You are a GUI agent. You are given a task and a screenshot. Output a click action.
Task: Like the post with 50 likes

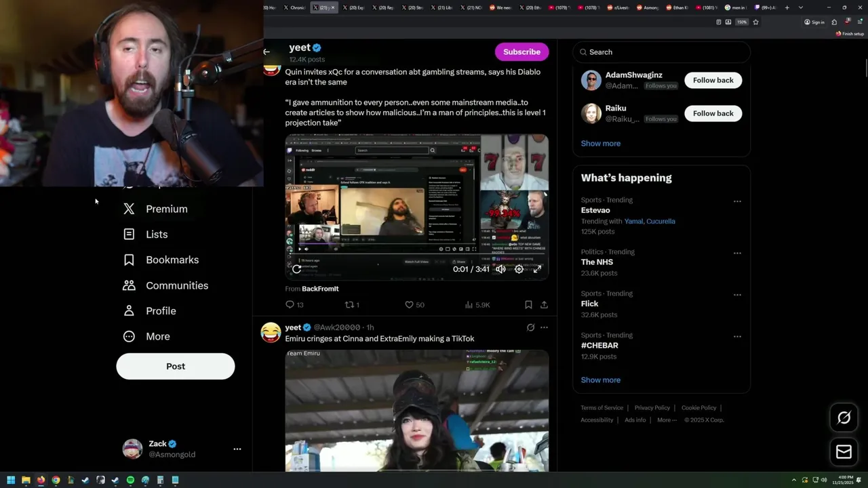tap(414, 305)
